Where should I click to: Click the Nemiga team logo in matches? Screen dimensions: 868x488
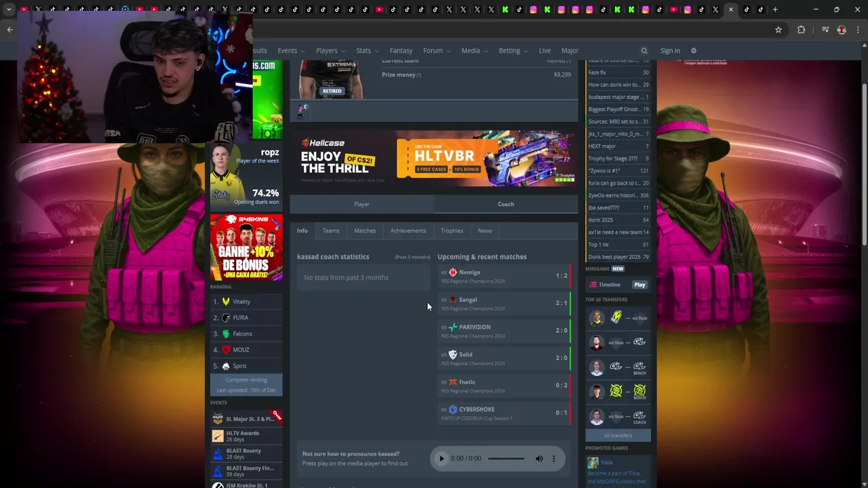click(x=453, y=272)
